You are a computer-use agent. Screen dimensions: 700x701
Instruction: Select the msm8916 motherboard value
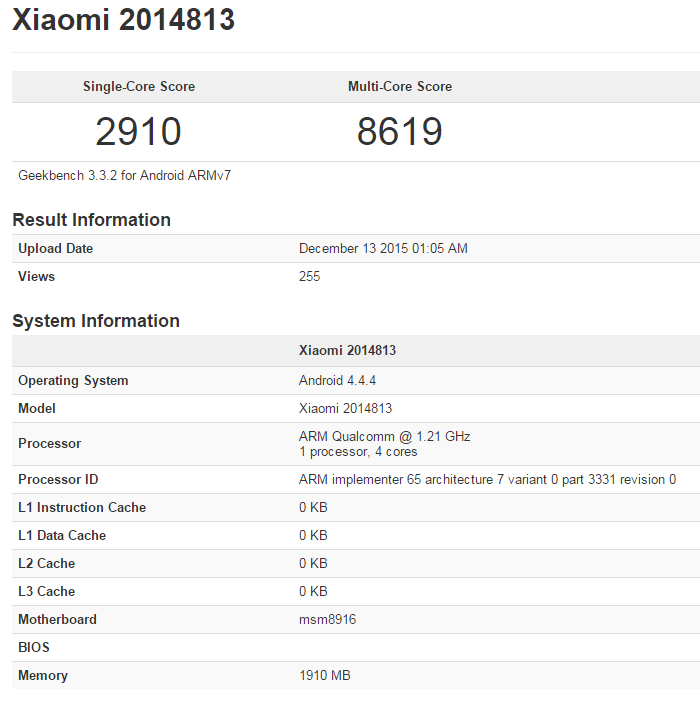[327, 620]
